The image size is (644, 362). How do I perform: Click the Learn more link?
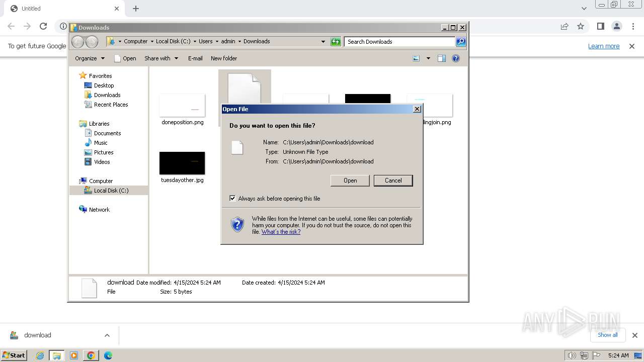click(x=604, y=46)
